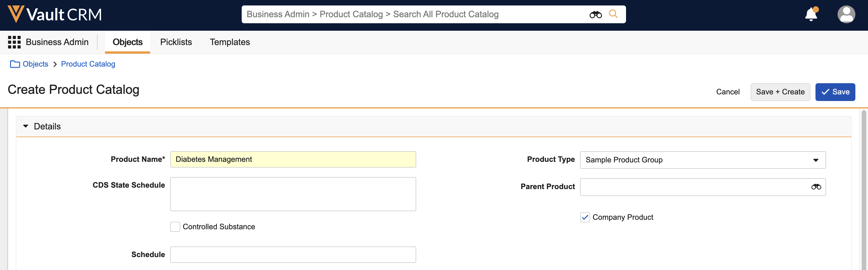Click the Vault CRM logo
The image size is (868, 270).
click(x=55, y=14)
